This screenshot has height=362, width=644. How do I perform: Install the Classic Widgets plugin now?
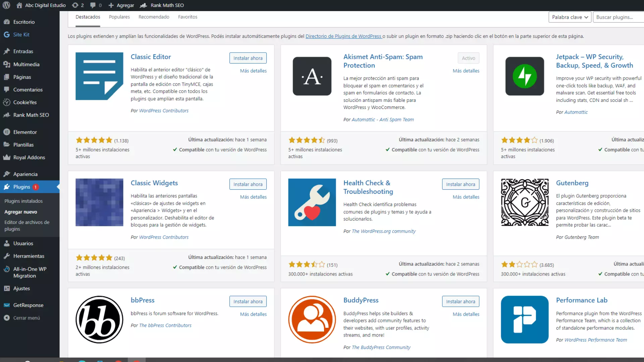248,184
